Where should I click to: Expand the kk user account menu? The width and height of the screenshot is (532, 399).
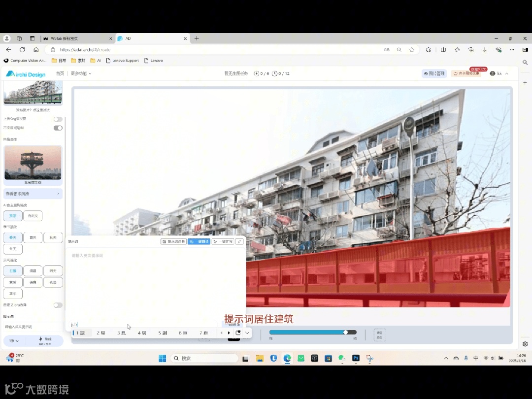tap(499, 73)
